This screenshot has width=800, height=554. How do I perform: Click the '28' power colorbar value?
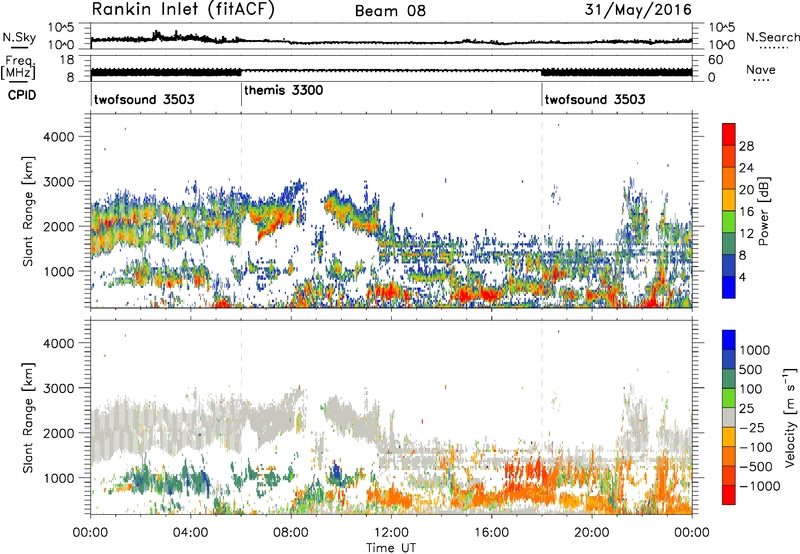pyautogui.click(x=746, y=146)
